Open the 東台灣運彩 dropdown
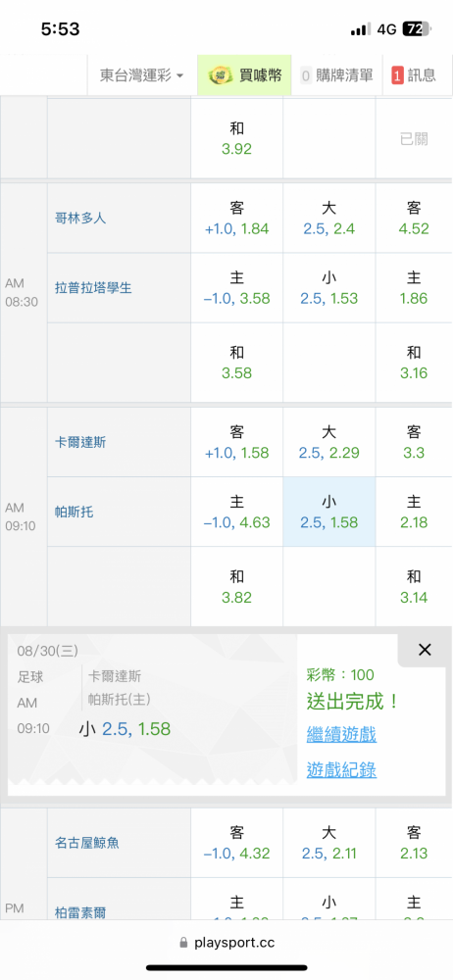453x980 pixels. coord(142,75)
